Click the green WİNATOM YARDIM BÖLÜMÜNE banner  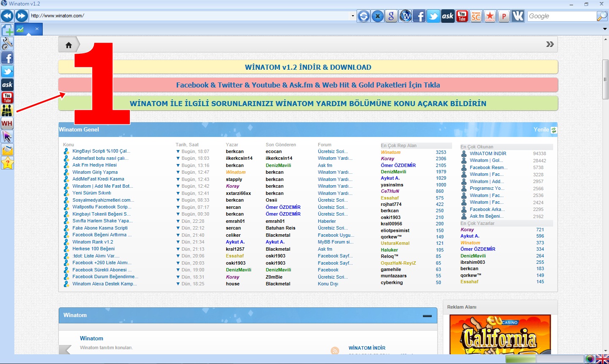click(308, 104)
